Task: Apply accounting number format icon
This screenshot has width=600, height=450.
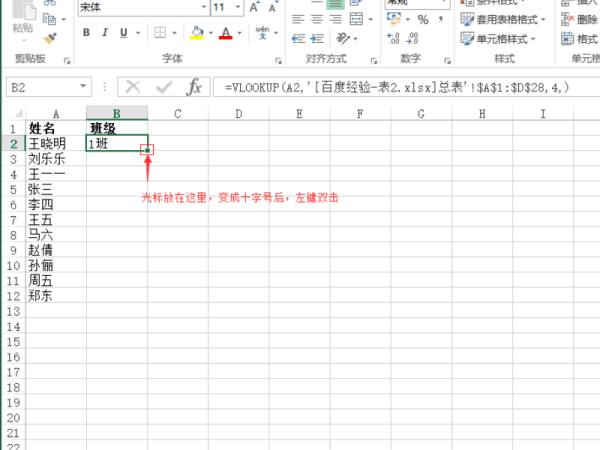Action: coord(394,19)
